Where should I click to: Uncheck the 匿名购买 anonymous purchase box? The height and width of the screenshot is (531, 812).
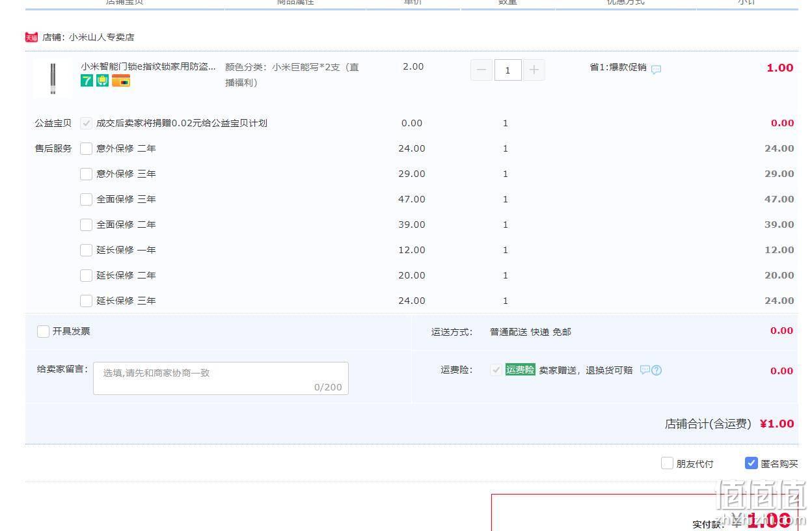click(751, 463)
